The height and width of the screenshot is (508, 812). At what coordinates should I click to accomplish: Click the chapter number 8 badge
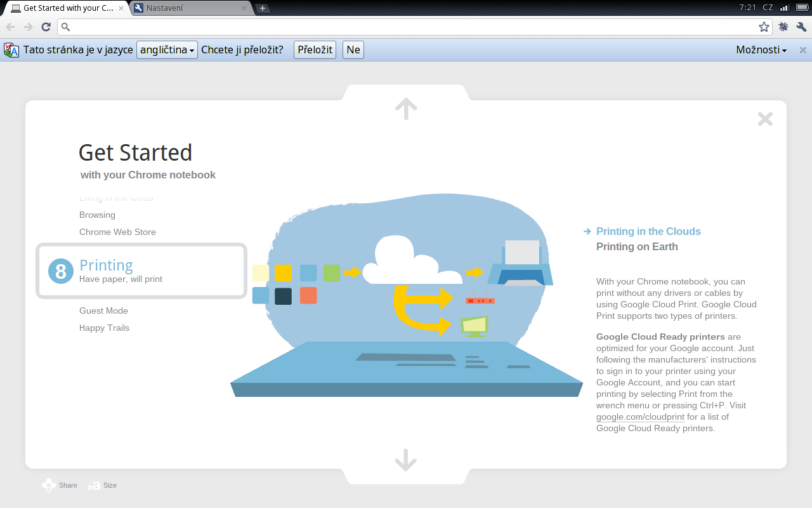61,271
